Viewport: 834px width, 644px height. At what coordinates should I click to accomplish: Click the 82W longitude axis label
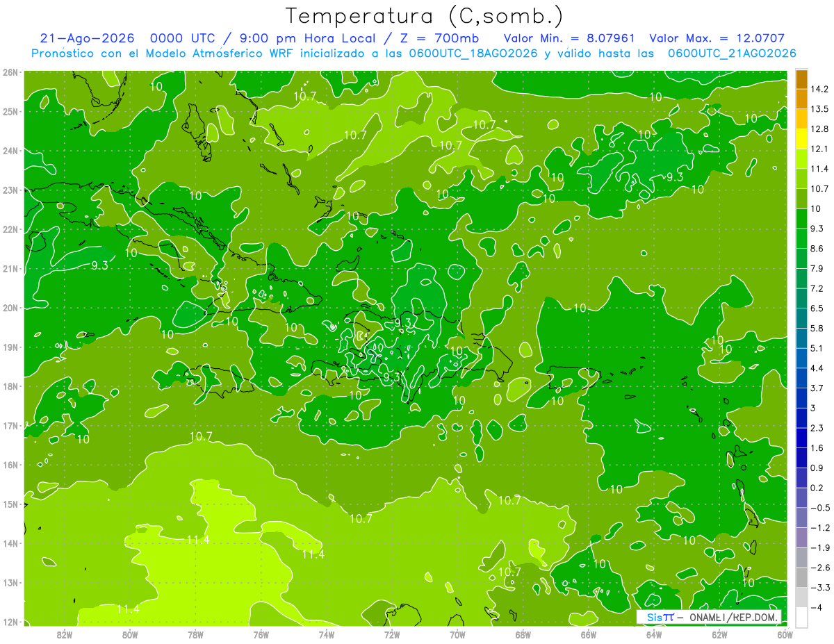point(64,634)
